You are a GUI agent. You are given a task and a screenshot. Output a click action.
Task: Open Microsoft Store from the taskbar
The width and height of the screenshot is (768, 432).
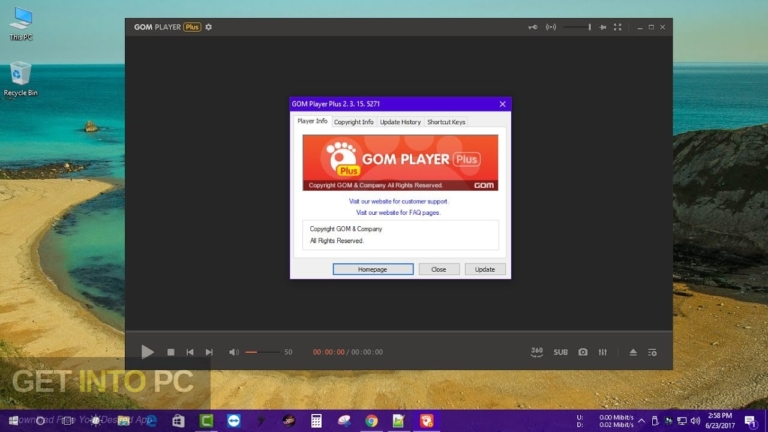(178, 421)
